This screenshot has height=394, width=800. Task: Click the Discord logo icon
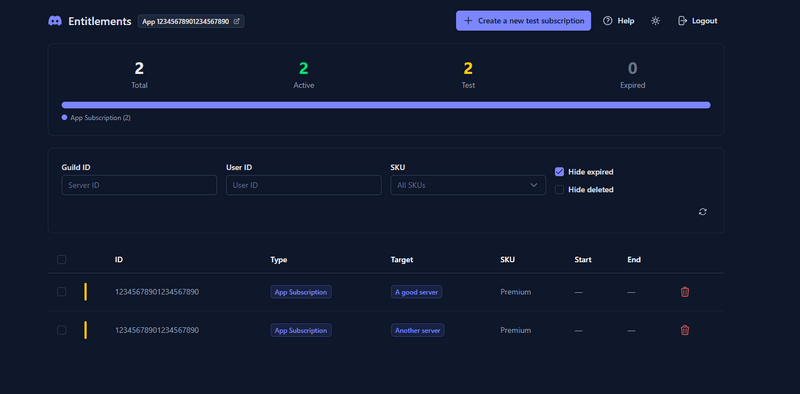pyautogui.click(x=55, y=21)
